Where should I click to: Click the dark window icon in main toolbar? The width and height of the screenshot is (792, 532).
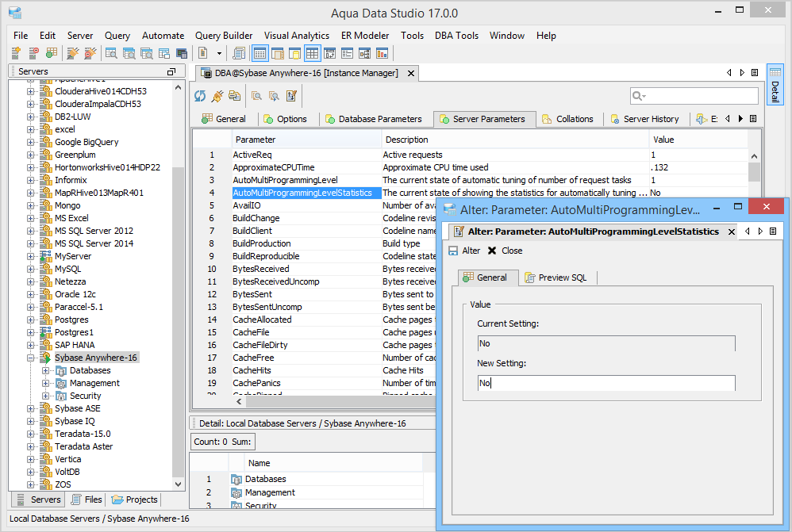tap(181, 53)
